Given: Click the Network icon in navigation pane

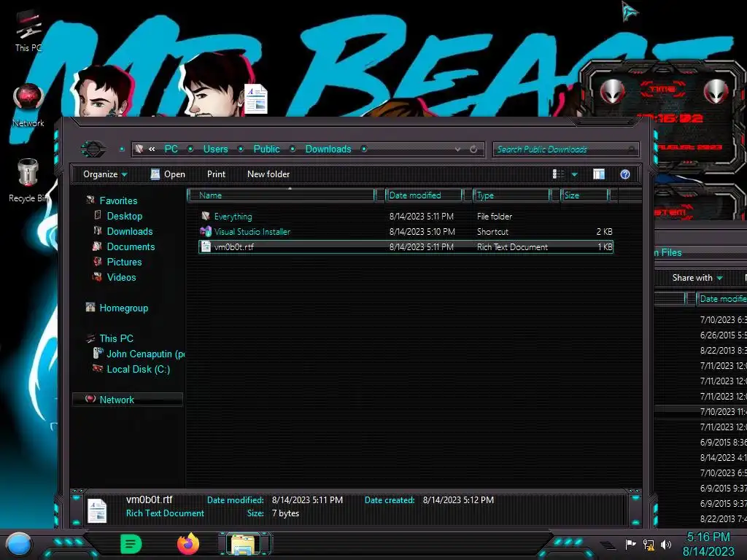Looking at the screenshot, I should 90,399.
